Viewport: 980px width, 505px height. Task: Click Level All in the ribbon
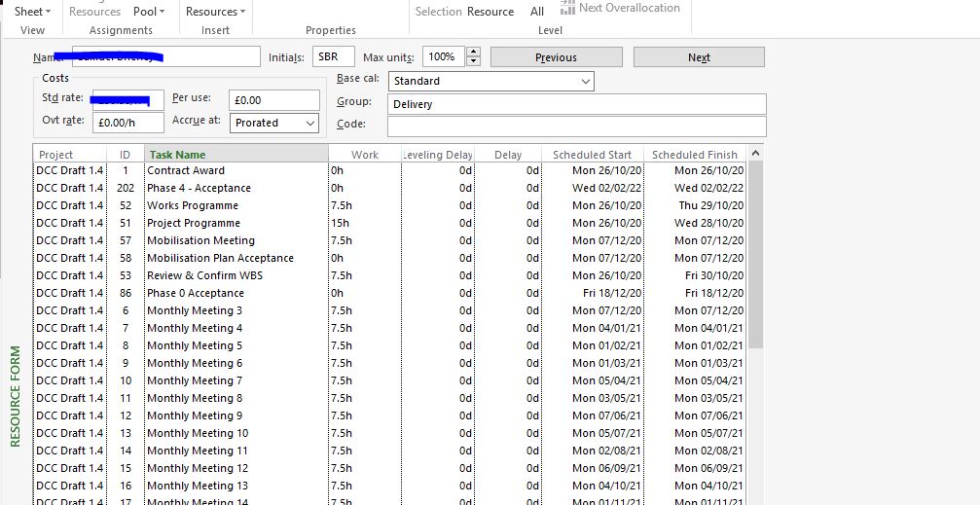[x=537, y=12]
